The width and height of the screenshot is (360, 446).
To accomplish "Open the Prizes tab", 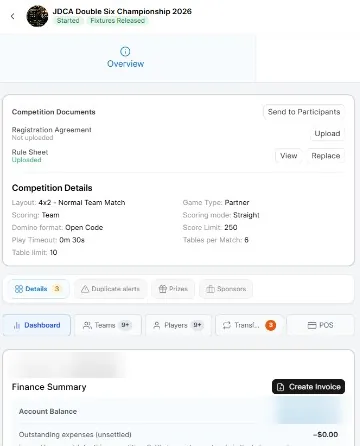I will point(173,289).
